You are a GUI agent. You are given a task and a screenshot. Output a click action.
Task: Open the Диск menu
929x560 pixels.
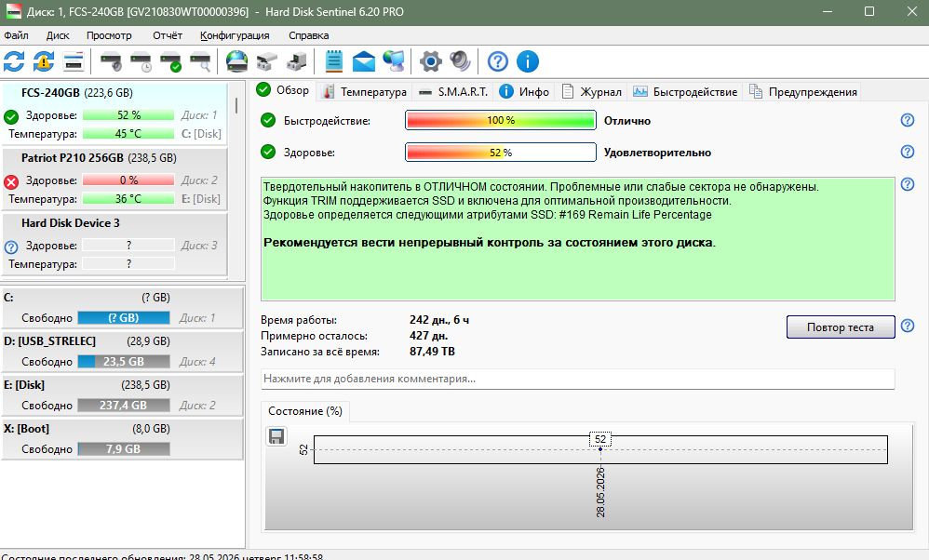pyautogui.click(x=58, y=35)
